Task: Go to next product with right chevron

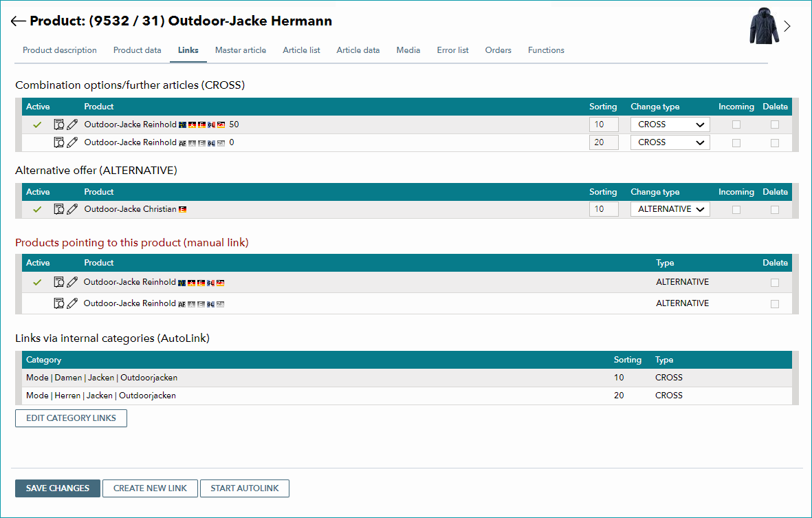Action: (787, 26)
